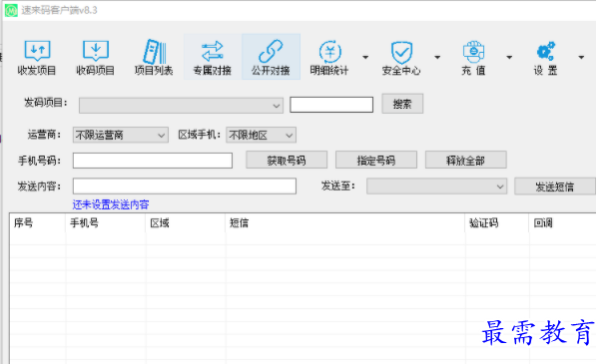This screenshot has width=603, height=364.
Task: Expand the arrow next to 明细统计
Action: (x=365, y=57)
